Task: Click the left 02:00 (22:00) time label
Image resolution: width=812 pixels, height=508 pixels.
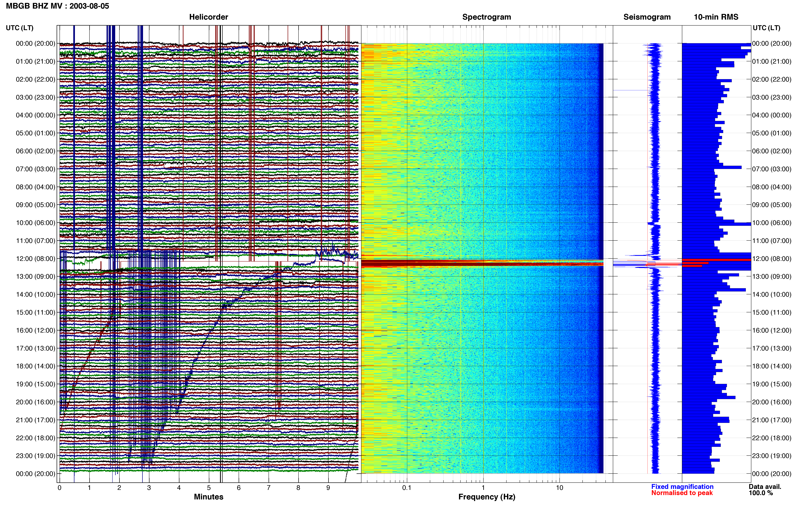Action: pyautogui.click(x=36, y=79)
